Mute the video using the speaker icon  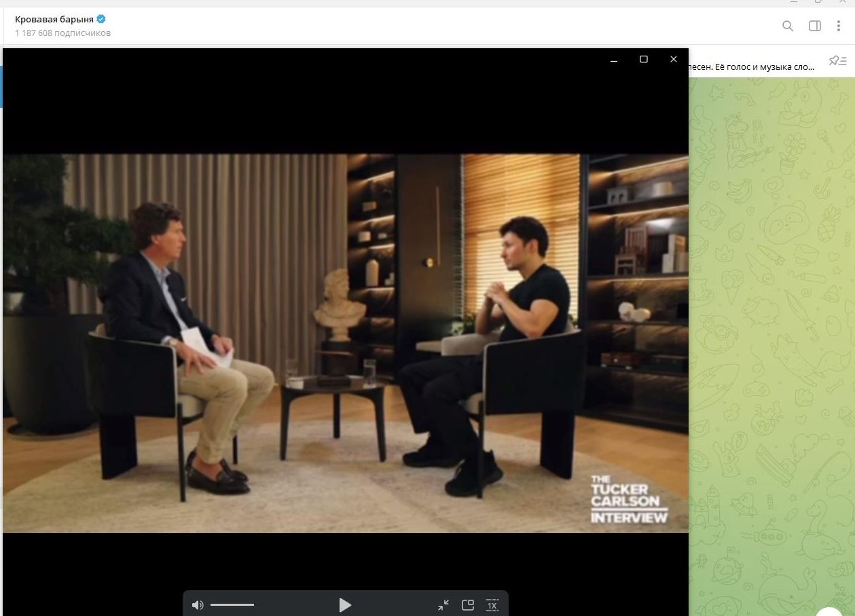coord(198,605)
